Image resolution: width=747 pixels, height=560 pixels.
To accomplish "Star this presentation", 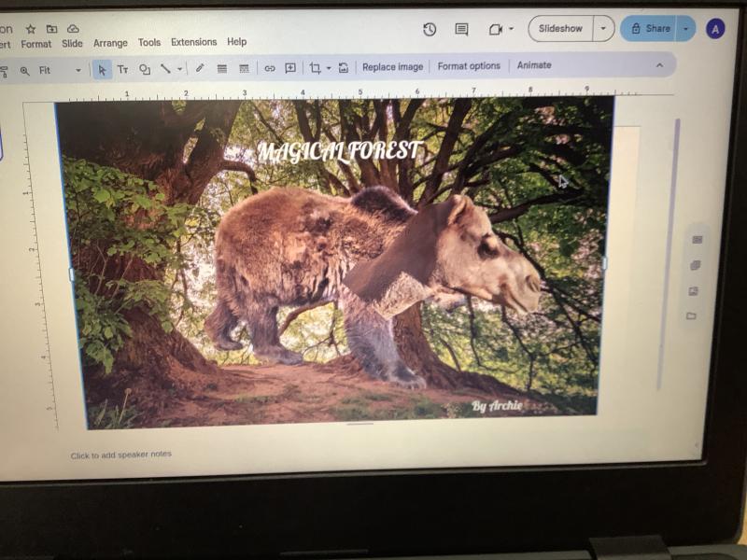I will [31, 29].
